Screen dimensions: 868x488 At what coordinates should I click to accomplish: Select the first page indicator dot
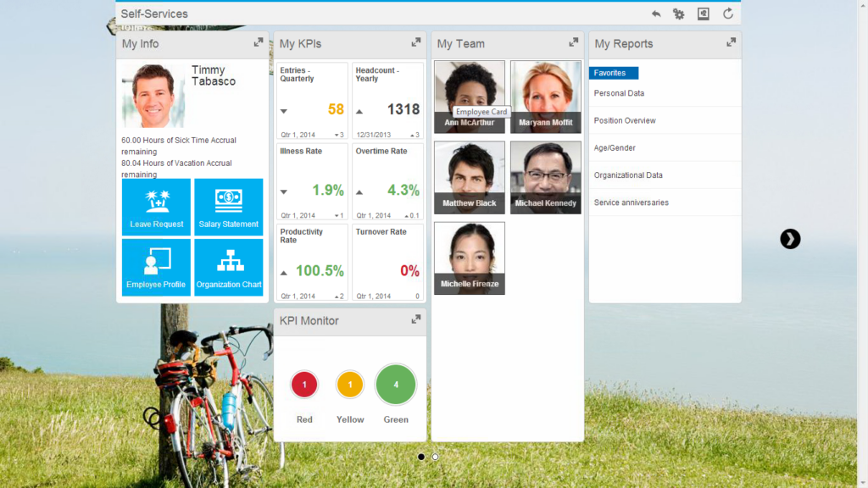[421, 457]
